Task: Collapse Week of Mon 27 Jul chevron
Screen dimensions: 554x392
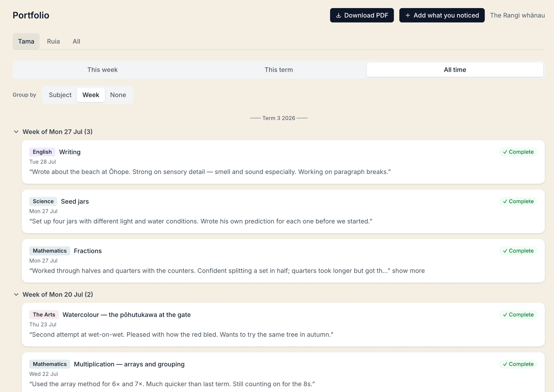Action: [x=16, y=132]
